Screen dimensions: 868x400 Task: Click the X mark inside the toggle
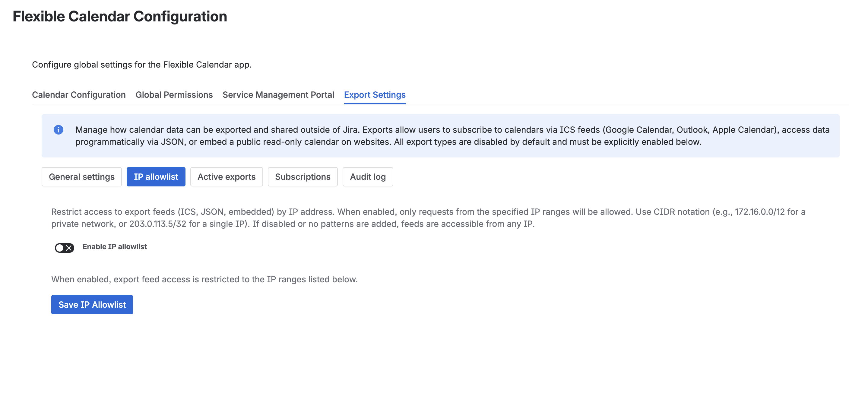click(69, 248)
